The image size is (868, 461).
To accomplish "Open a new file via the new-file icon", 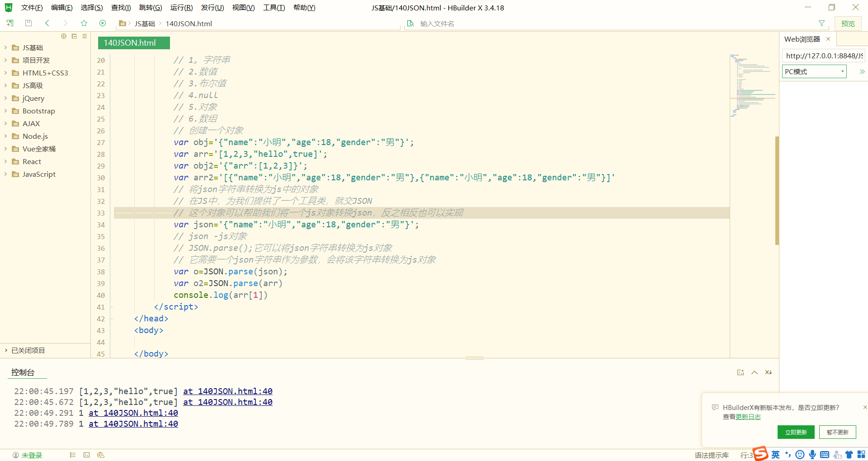I will (x=9, y=23).
